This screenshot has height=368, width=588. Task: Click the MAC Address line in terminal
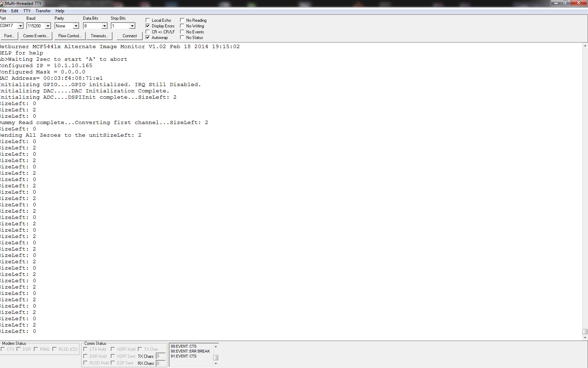click(51, 78)
